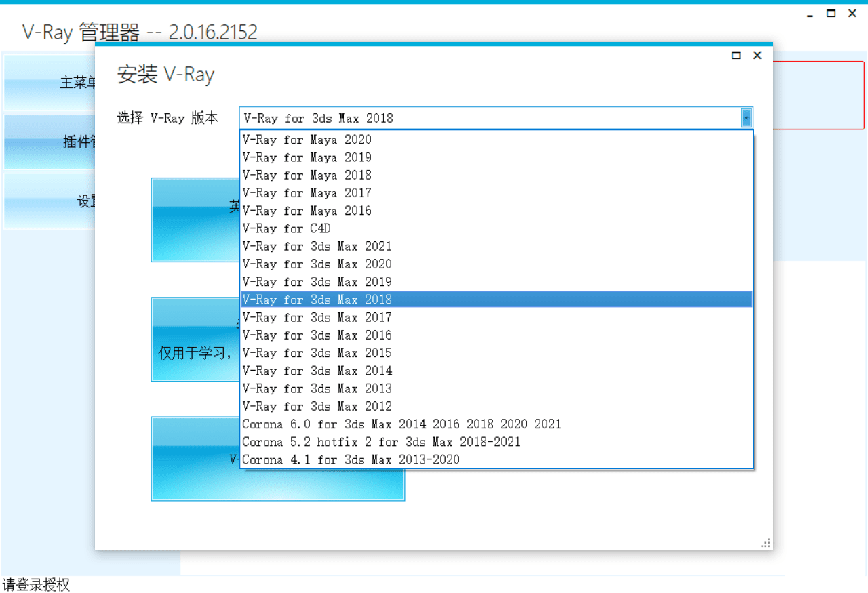Pick V-Ray for 3ds Max 2015
Image resolution: width=868 pixels, height=593 pixels.
click(496, 353)
